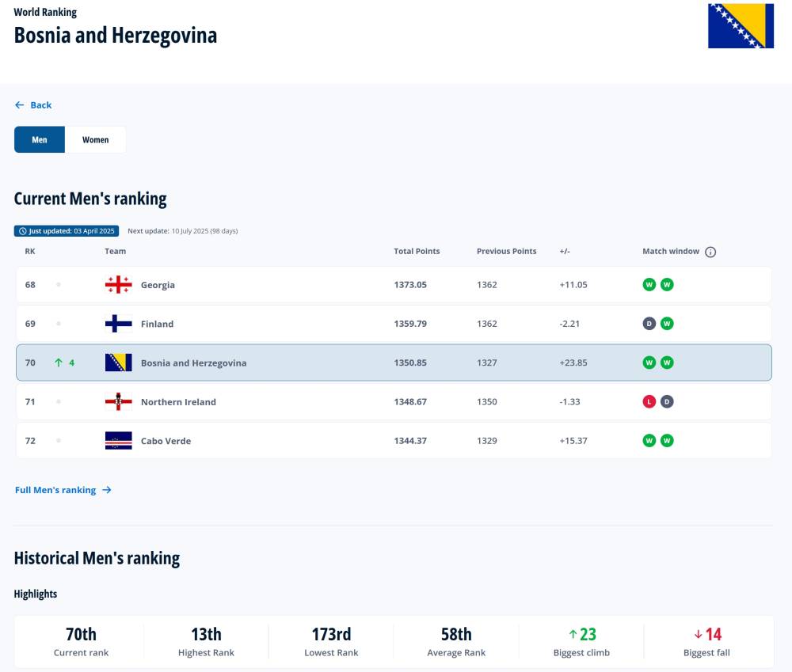
Task: Click the Total Points column header
Action: (417, 252)
